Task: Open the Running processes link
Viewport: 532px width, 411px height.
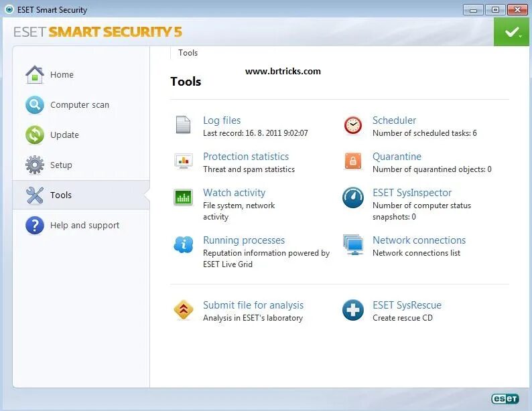Action: (244, 240)
